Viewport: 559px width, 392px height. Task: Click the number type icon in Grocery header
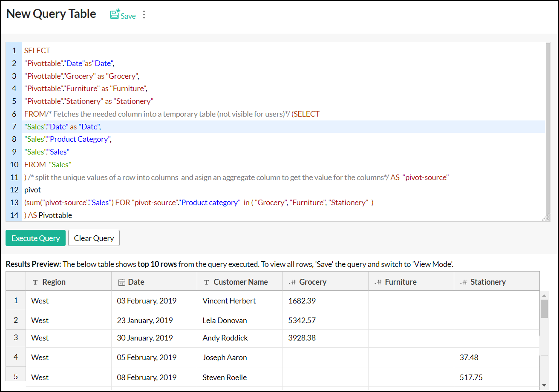click(x=292, y=282)
